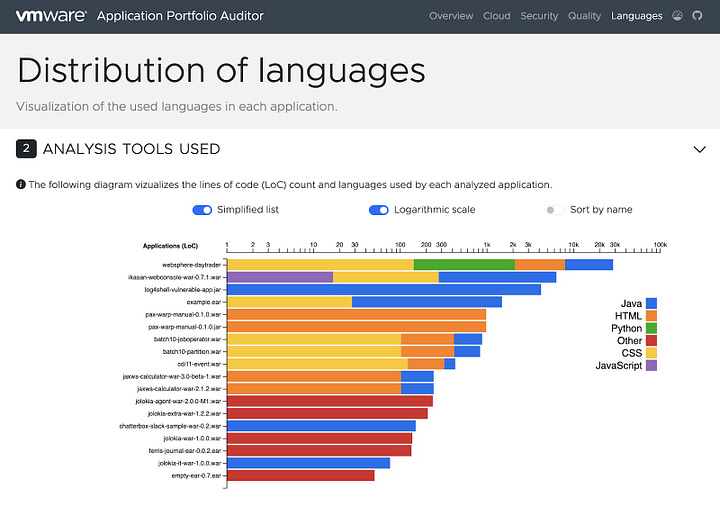This screenshot has width=720, height=505.
Task: Click the jaxws-calculator-war-3.0-beta-1.war label
Action: (172, 376)
